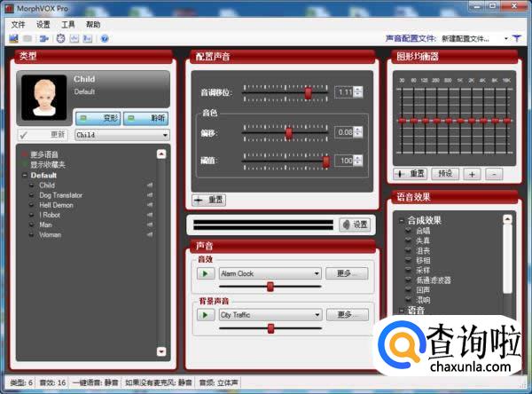Image resolution: width=532 pixels, height=394 pixels.
Task: Click the first toolbar icon under 文件 menu
Action: (13, 38)
